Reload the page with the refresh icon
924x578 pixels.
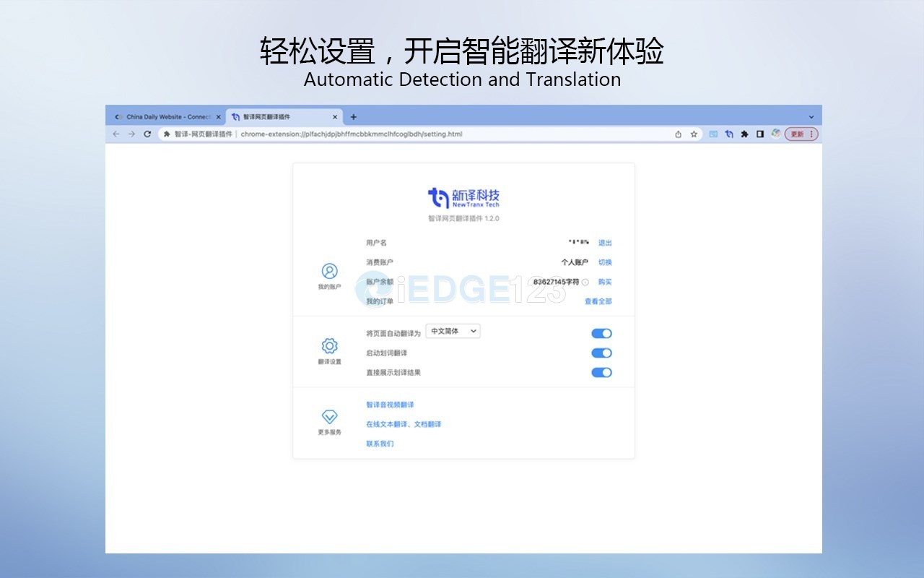(x=147, y=134)
